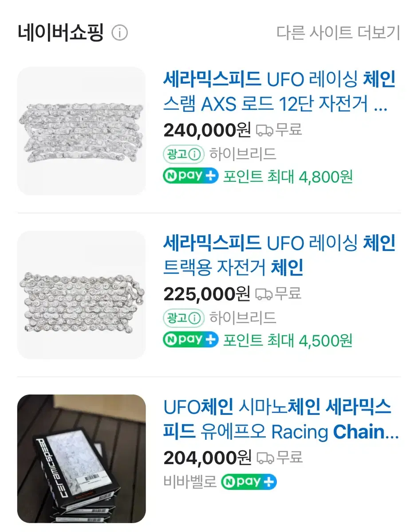Tap the Npay+ badge next to 비바벨로
The height and width of the screenshot is (532, 418).
click(x=249, y=481)
